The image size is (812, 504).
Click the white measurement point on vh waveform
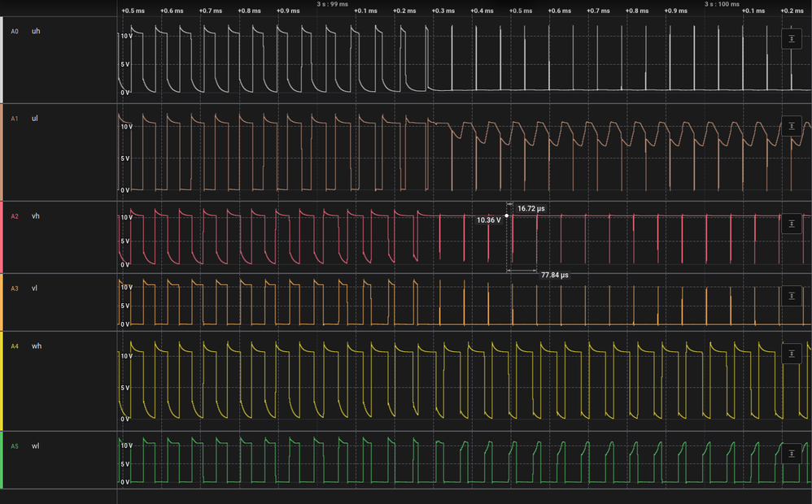506,215
